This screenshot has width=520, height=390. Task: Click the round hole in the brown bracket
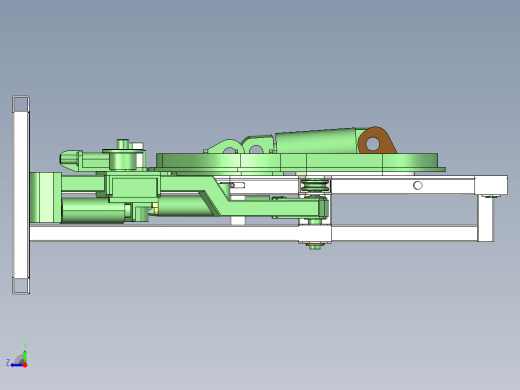[x=372, y=144]
